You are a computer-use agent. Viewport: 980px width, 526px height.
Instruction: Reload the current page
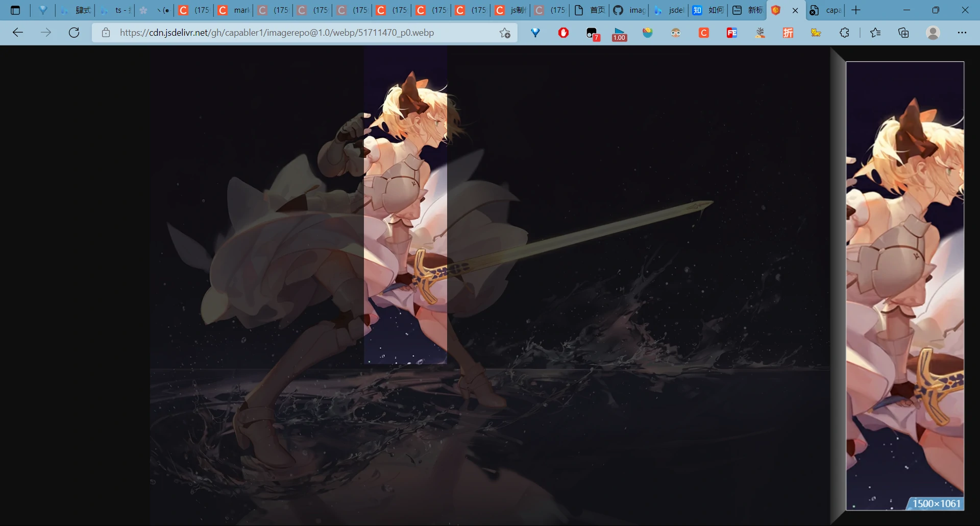(74, 33)
